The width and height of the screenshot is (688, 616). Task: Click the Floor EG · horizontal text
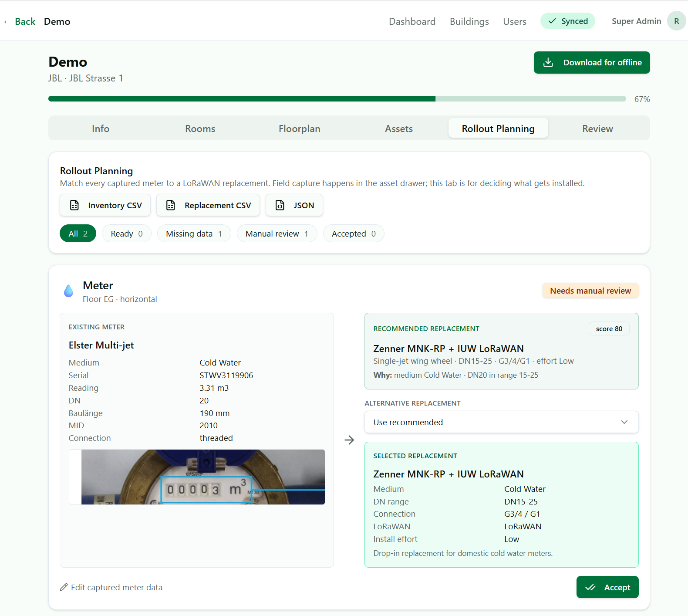tap(120, 299)
